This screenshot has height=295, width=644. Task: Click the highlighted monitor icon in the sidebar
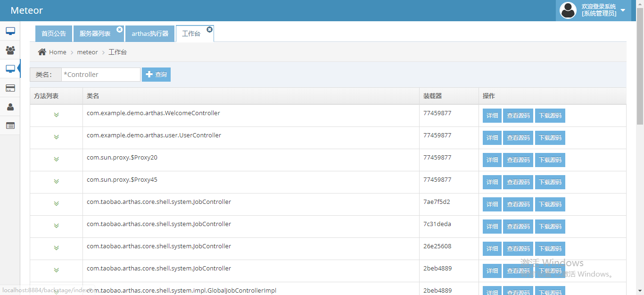(x=10, y=68)
